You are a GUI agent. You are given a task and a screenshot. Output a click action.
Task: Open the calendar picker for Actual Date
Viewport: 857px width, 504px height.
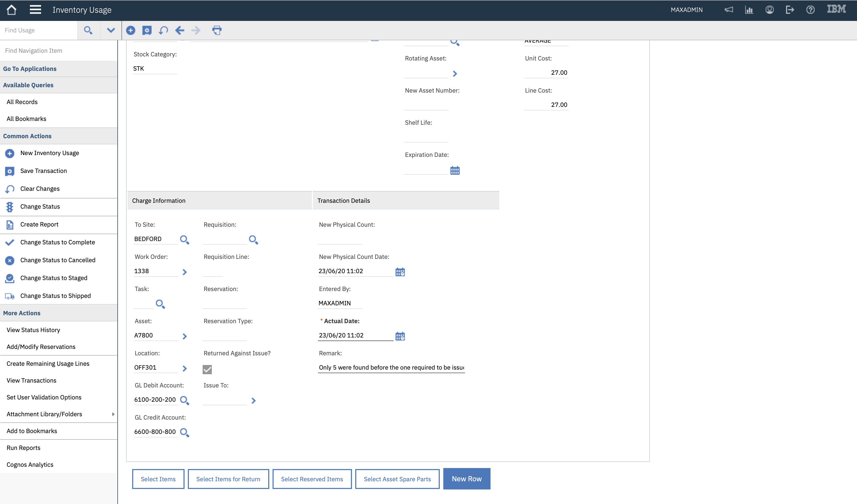400,336
